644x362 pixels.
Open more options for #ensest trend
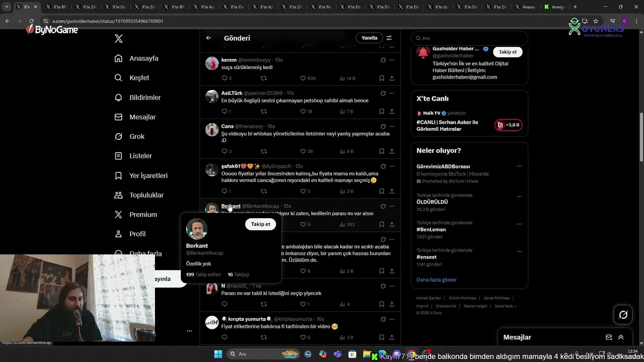coord(519,251)
